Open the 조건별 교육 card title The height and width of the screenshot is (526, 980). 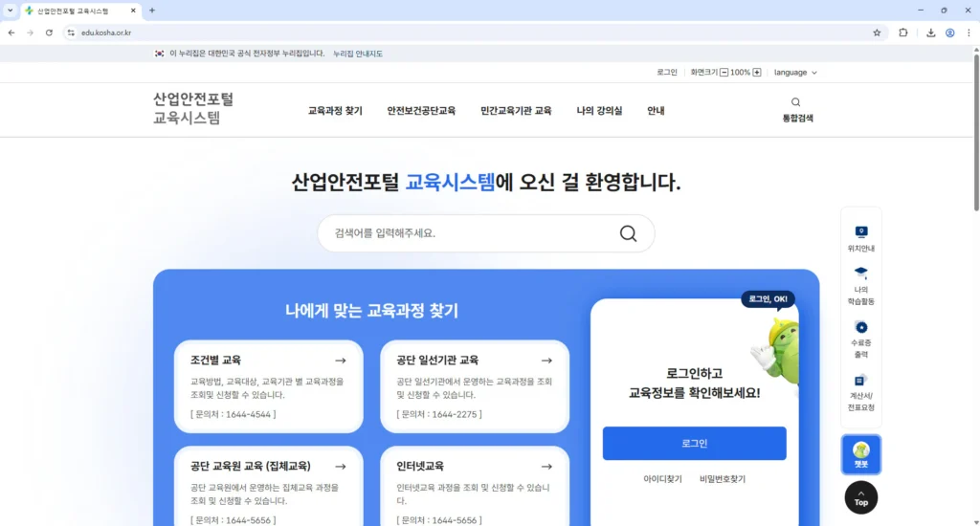[x=215, y=361]
